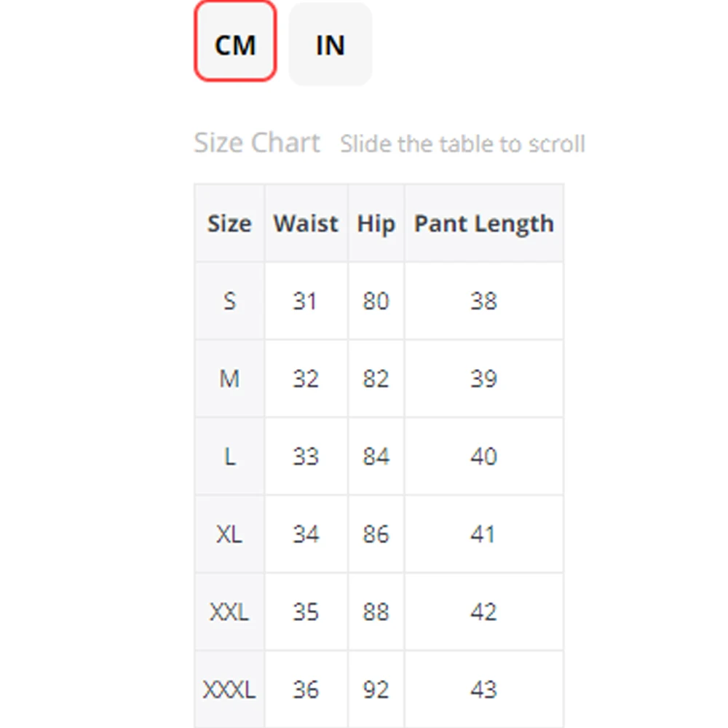Click the Size Chart heading
Viewport: 728px width, 728px height.
coord(257,143)
